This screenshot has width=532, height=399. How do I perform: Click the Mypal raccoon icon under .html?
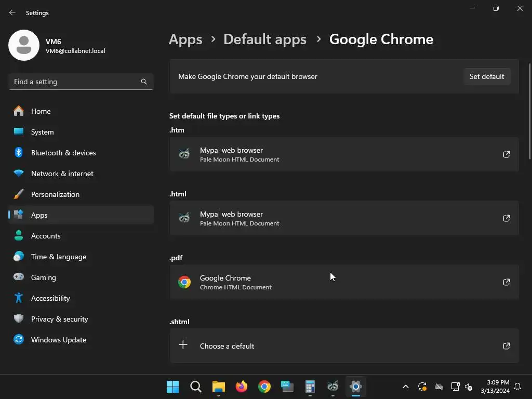click(x=184, y=218)
